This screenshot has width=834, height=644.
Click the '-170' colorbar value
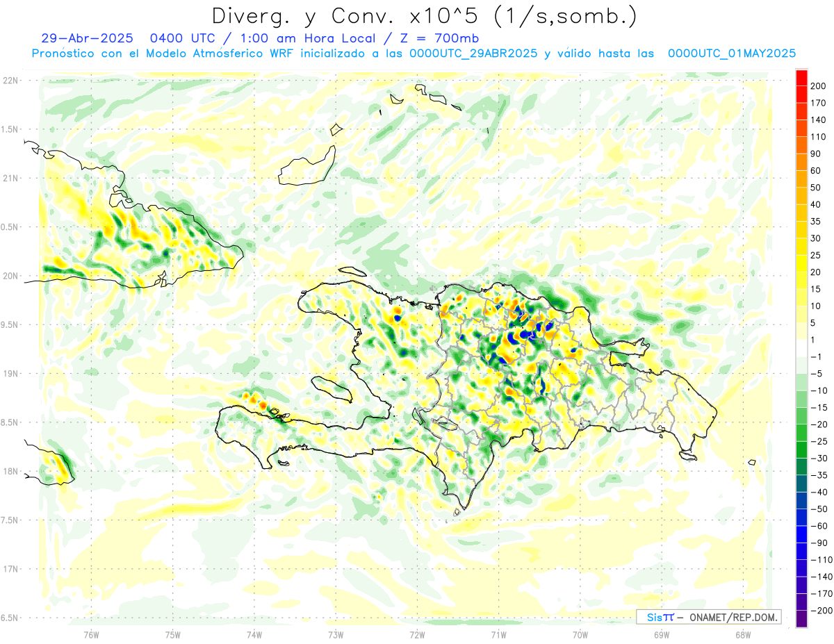822,594
